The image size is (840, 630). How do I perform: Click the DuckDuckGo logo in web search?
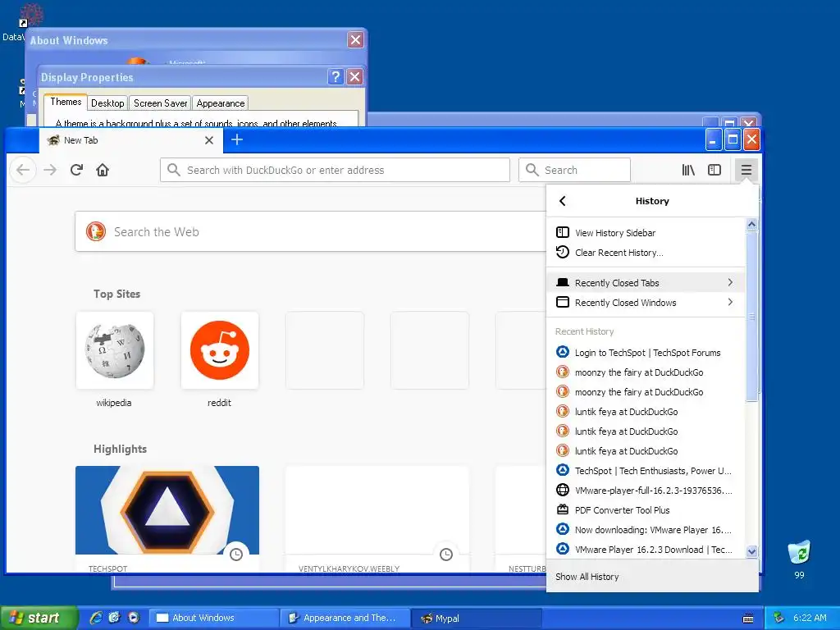tap(96, 231)
